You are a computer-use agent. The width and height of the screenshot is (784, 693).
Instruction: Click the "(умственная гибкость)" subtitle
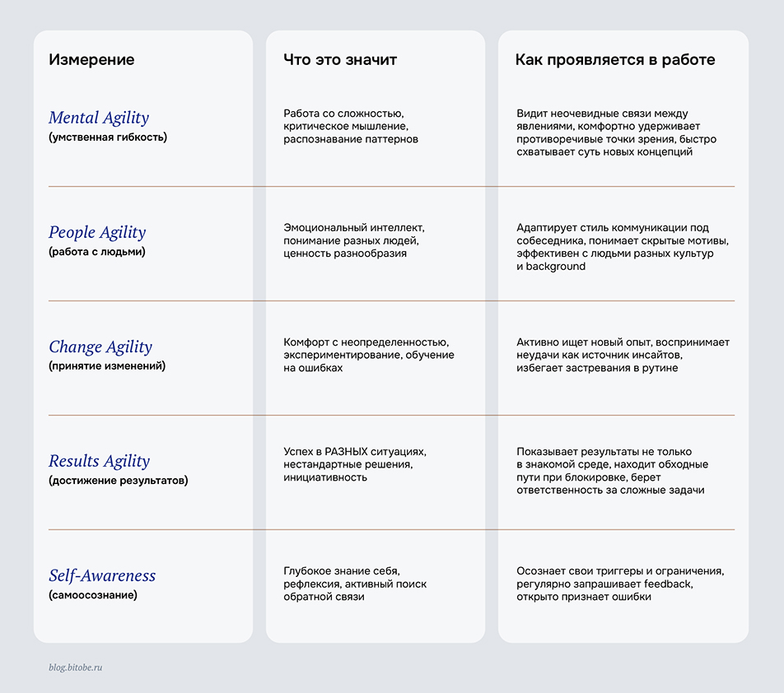108,137
